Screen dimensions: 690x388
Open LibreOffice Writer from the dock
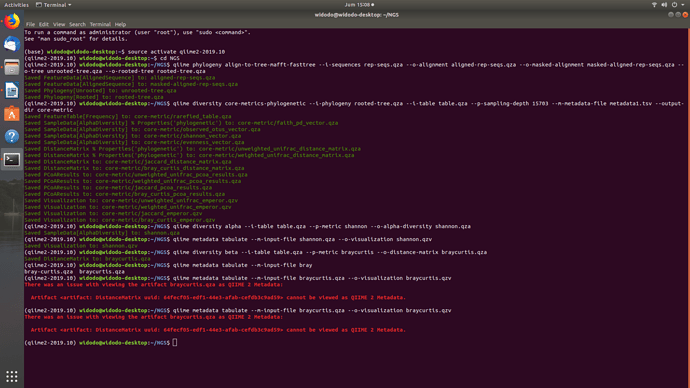(12, 91)
